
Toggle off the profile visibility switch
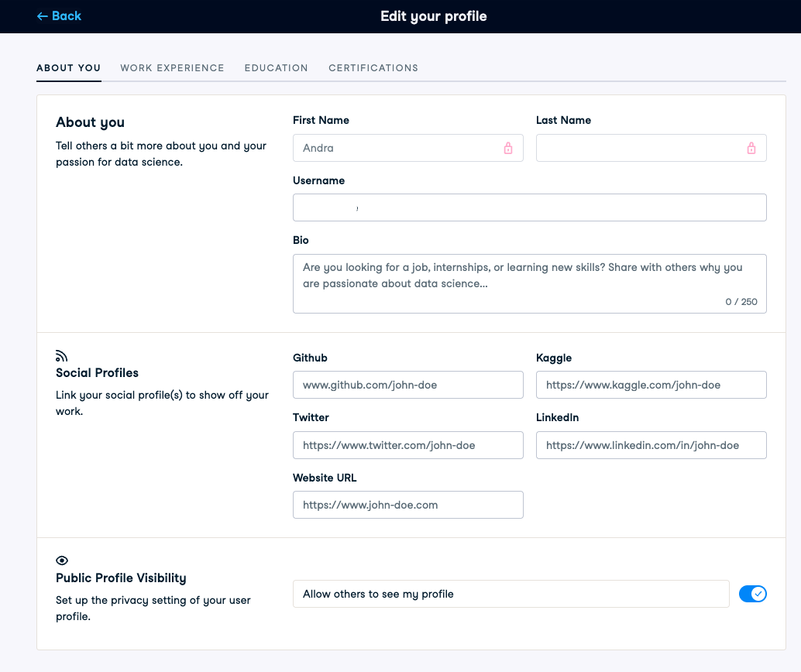click(x=752, y=594)
